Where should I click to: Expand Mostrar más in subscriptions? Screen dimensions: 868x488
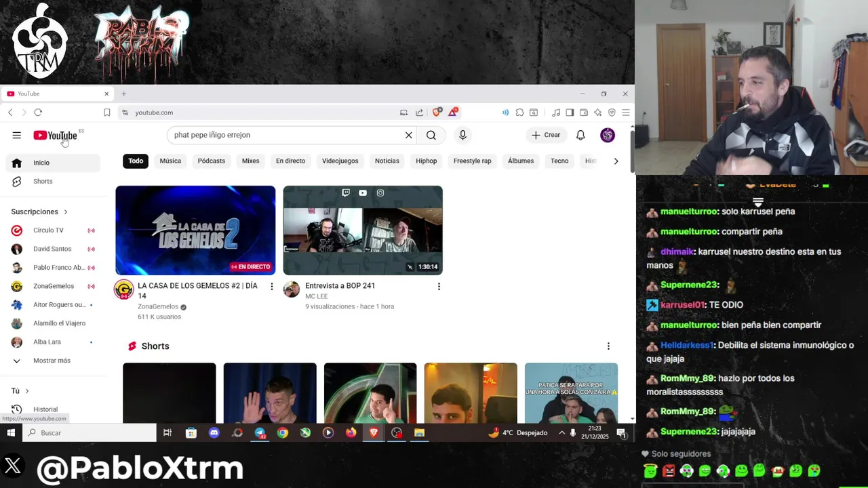[53, 361]
